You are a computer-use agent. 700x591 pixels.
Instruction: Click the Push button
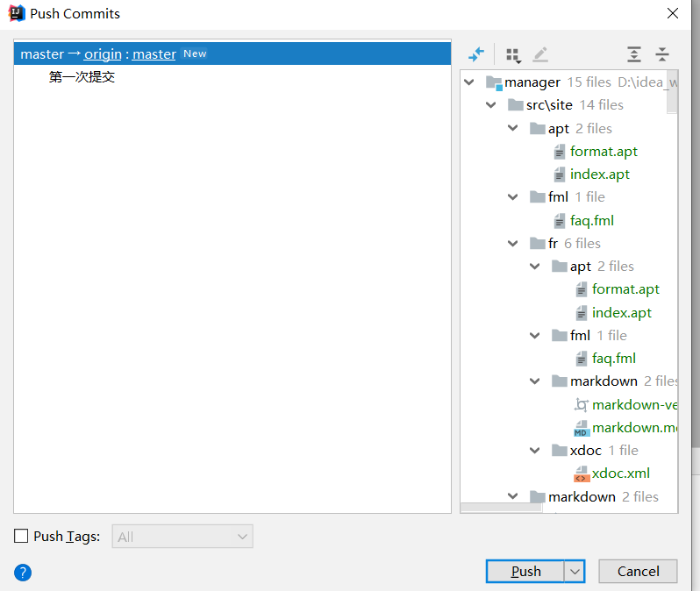(x=525, y=572)
